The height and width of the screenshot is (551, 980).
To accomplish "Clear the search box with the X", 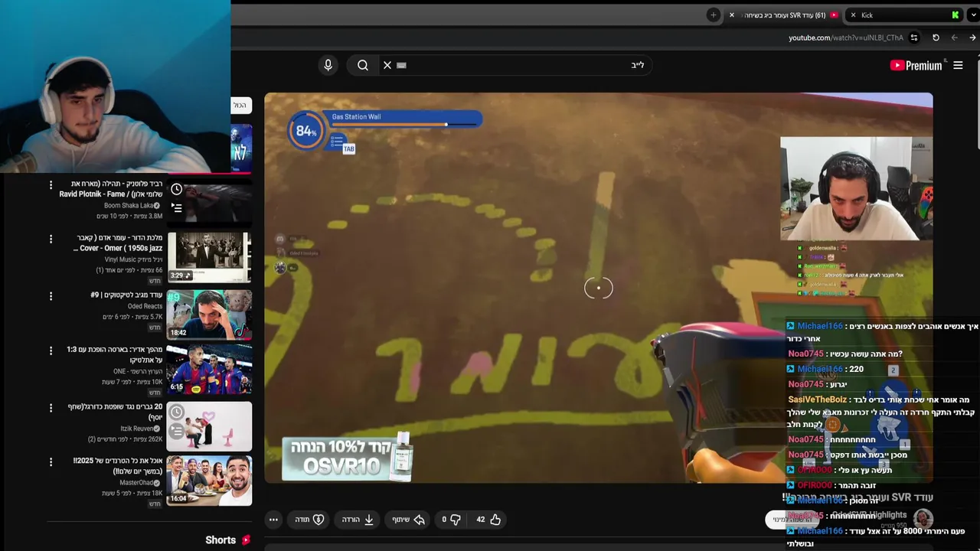I will (x=387, y=65).
